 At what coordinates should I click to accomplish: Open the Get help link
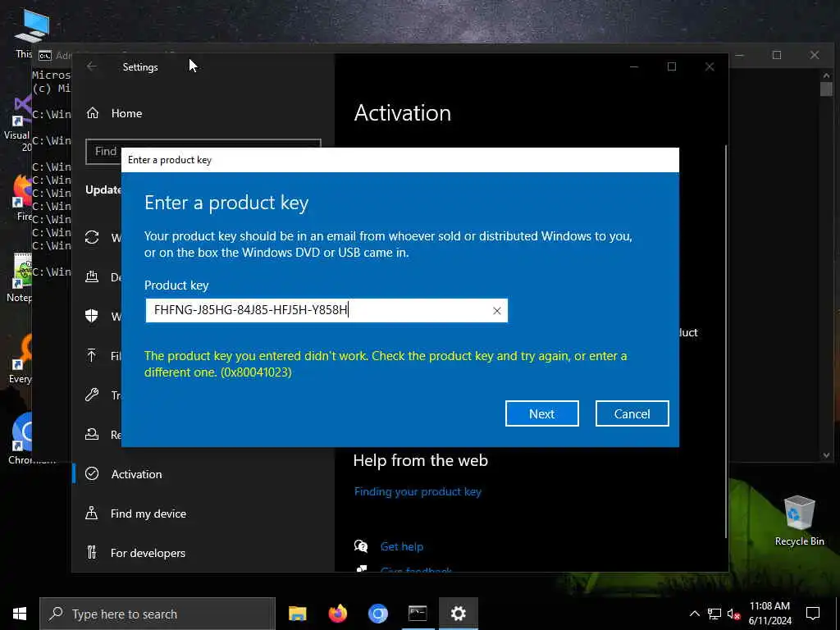coord(402,546)
